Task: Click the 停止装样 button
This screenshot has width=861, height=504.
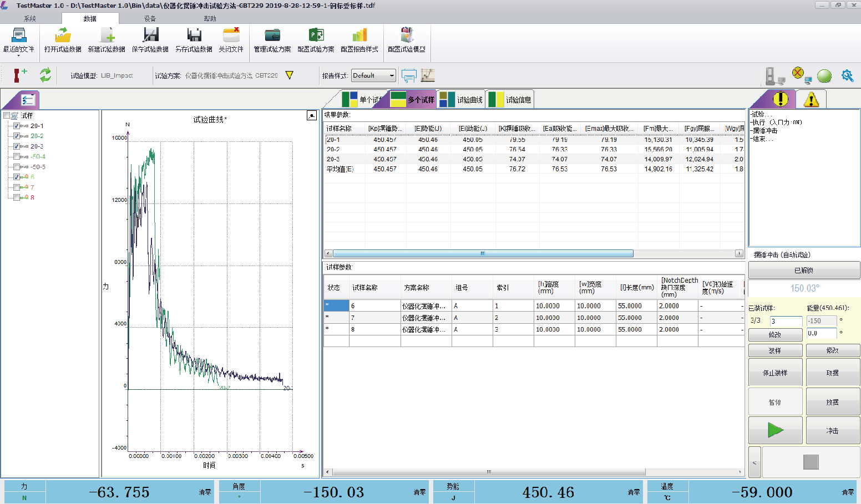Action: pos(775,373)
